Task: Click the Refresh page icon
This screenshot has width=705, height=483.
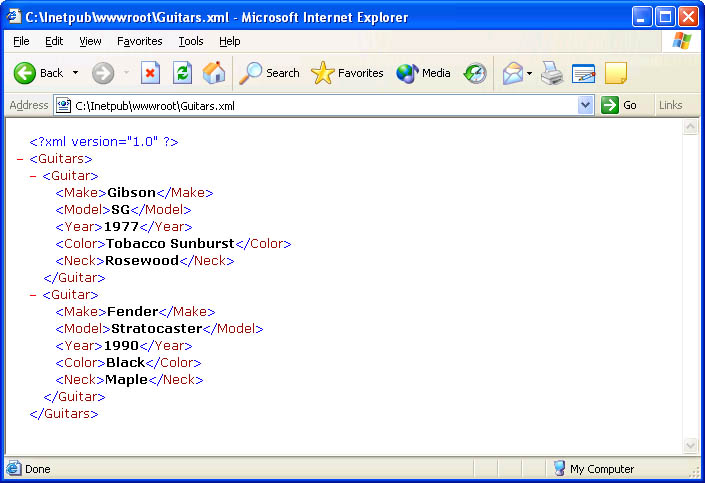Action: (x=183, y=73)
